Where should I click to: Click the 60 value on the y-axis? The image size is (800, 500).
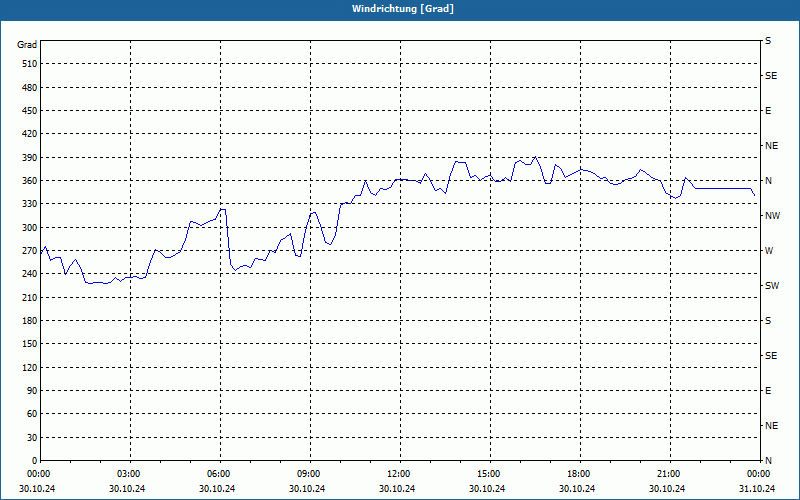point(32,414)
